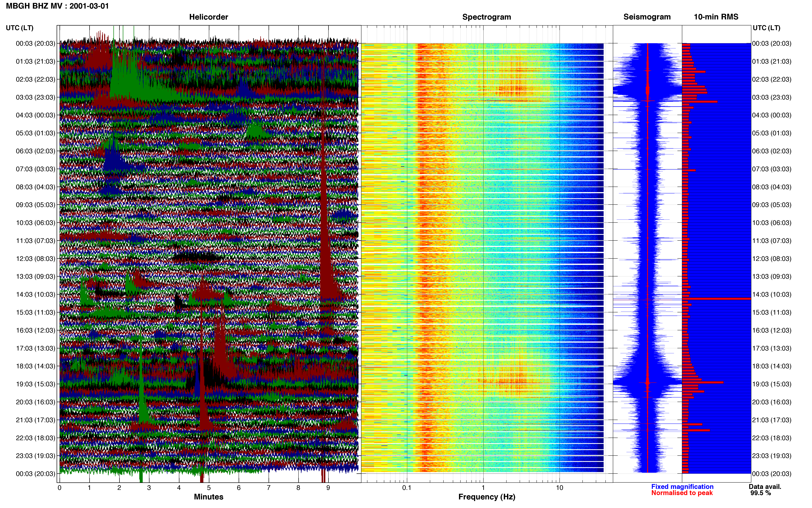Image resolution: width=812 pixels, height=508 pixels.
Task: Click left time label '17:03 (13:03)'
Action: (x=35, y=348)
